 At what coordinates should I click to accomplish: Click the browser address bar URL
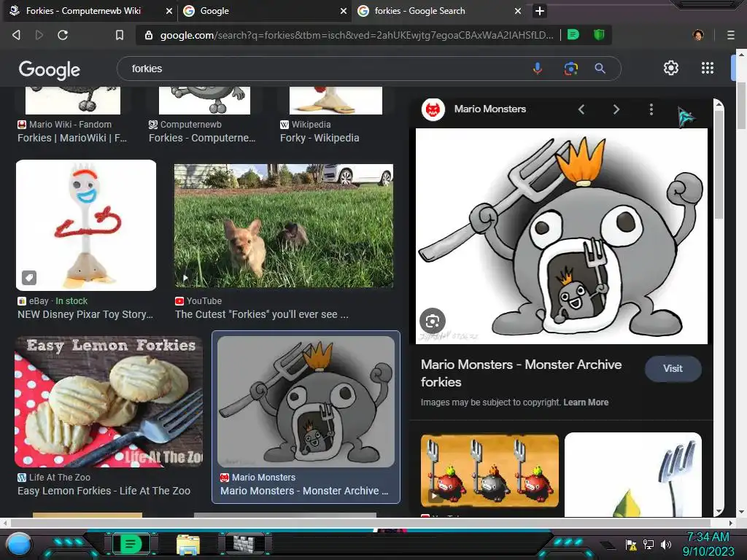[x=356, y=35]
